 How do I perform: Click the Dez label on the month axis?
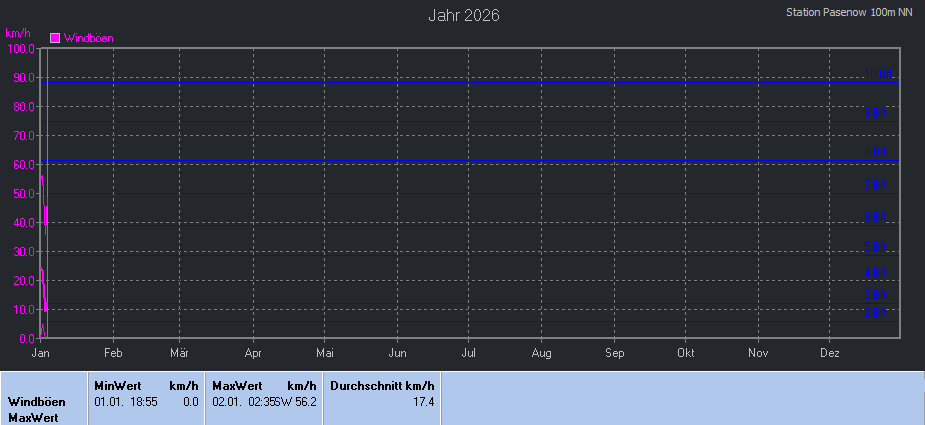click(830, 354)
